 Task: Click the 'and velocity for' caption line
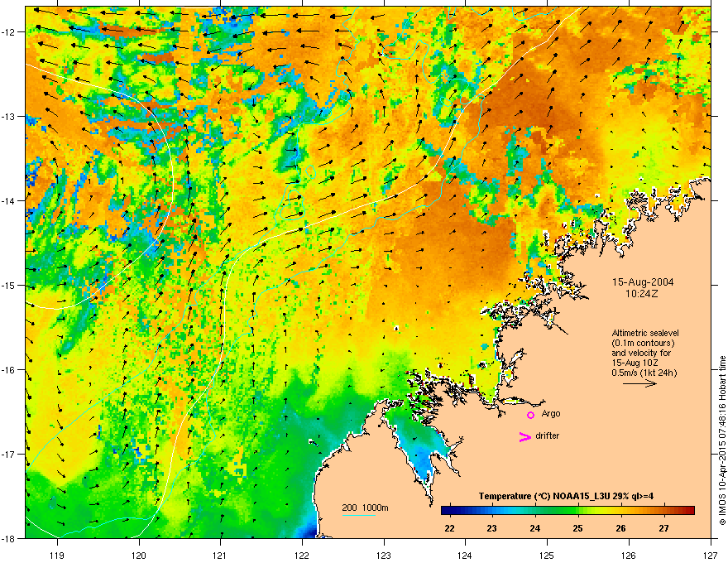click(640, 353)
